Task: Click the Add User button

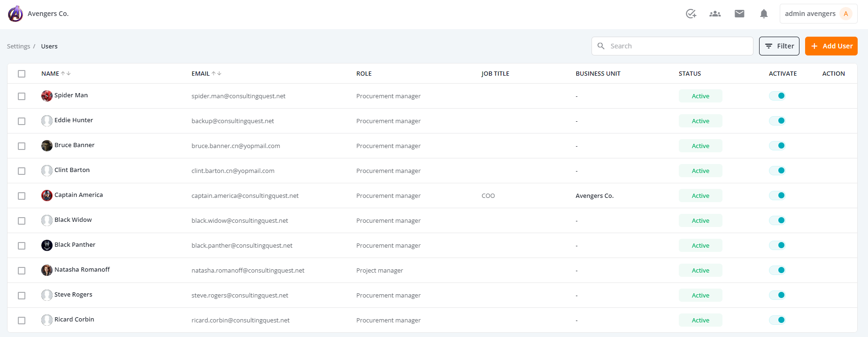Action: (x=831, y=46)
